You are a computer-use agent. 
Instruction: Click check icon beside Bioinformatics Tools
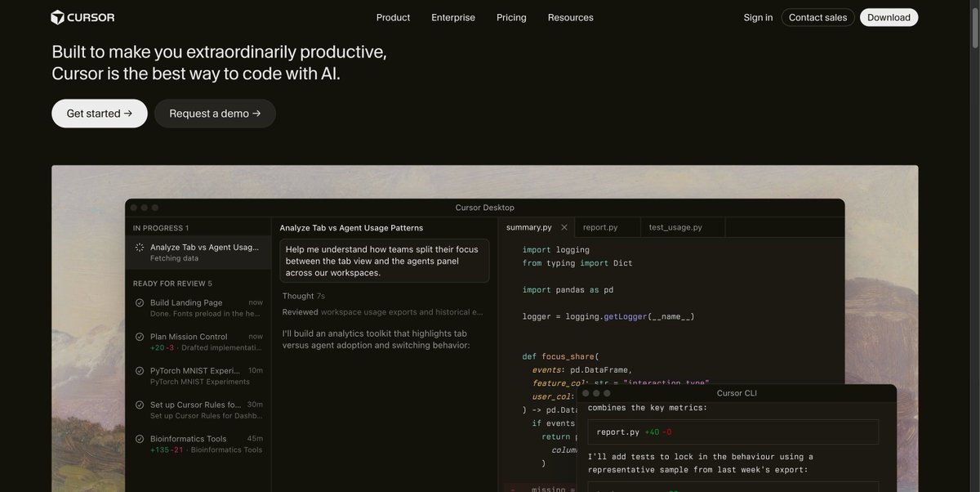click(x=140, y=439)
